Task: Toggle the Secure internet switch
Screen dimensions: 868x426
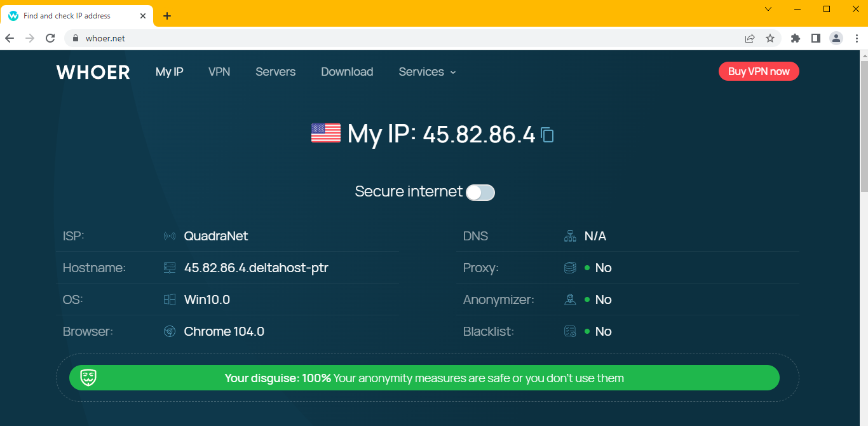Action: (480, 193)
